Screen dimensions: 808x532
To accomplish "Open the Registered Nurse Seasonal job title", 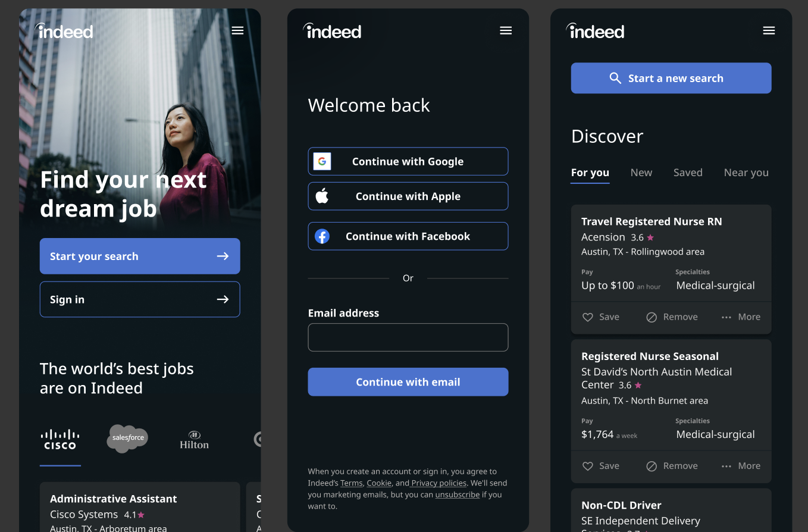I will pyautogui.click(x=650, y=356).
